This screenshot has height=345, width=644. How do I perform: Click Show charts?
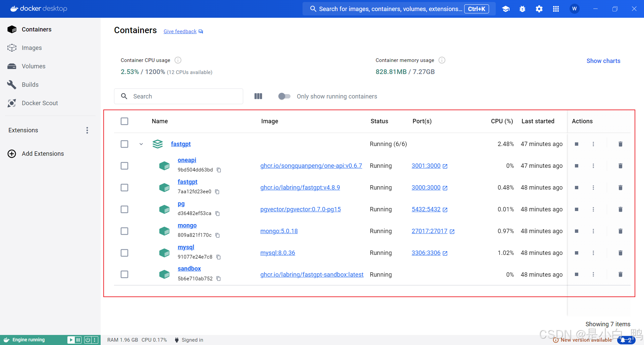point(603,61)
